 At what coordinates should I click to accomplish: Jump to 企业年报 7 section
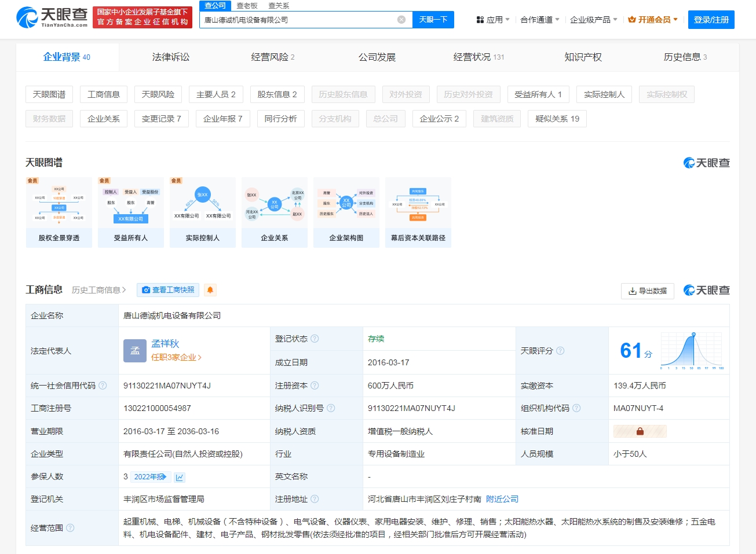tap(223, 119)
